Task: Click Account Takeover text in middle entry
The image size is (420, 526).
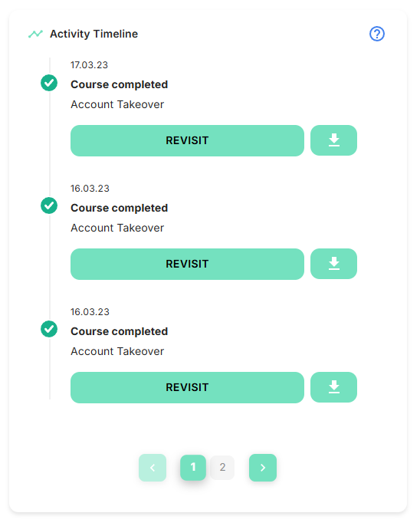Action: click(x=117, y=228)
